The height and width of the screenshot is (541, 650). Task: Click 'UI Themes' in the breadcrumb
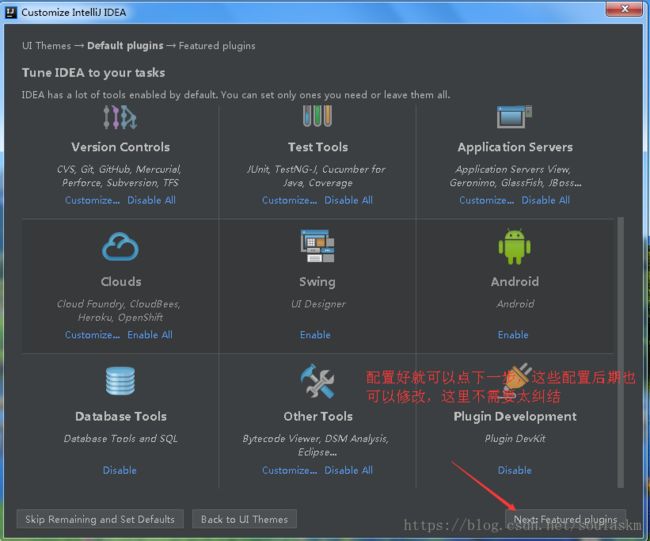46,46
